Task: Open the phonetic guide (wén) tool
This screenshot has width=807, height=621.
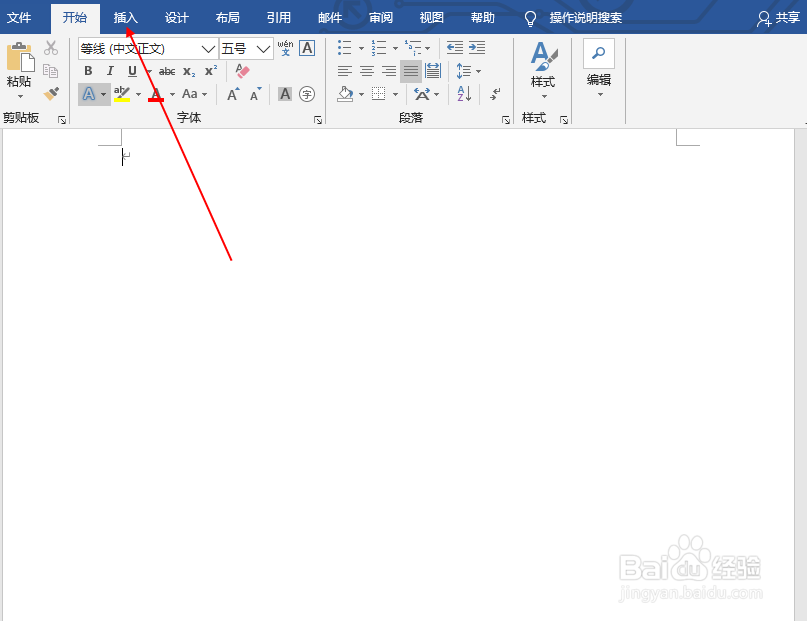Action: pyautogui.click(x=285, y=48)
